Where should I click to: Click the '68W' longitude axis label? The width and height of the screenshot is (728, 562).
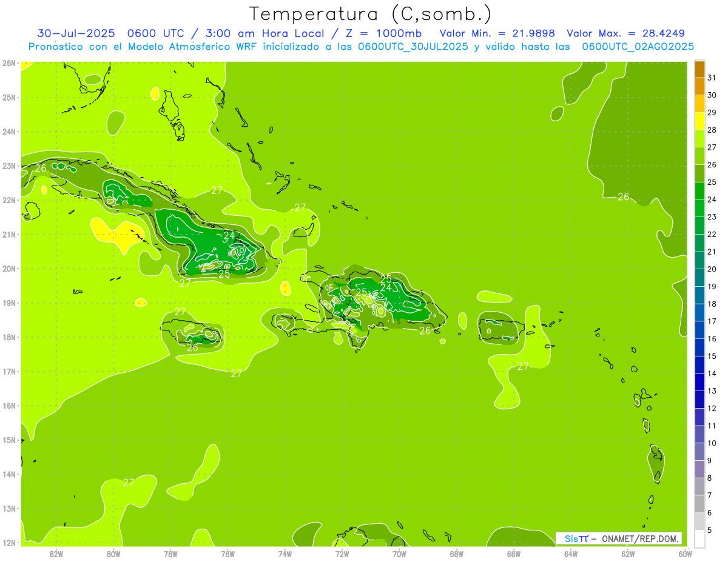point(457,554)
